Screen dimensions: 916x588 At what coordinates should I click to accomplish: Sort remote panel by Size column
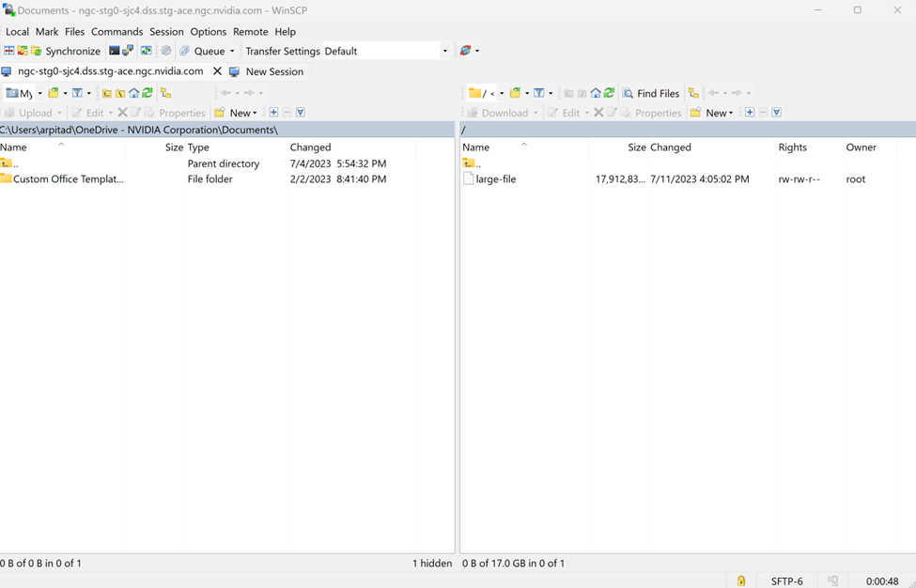(618, 147)
